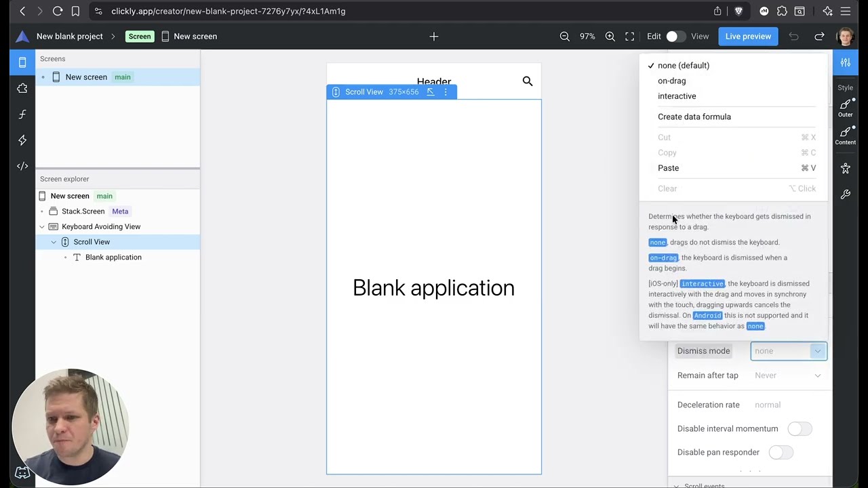Screen dimensions: 868x488
Task: Click the Clickly logo at top left
Action: tap(22, 37)
